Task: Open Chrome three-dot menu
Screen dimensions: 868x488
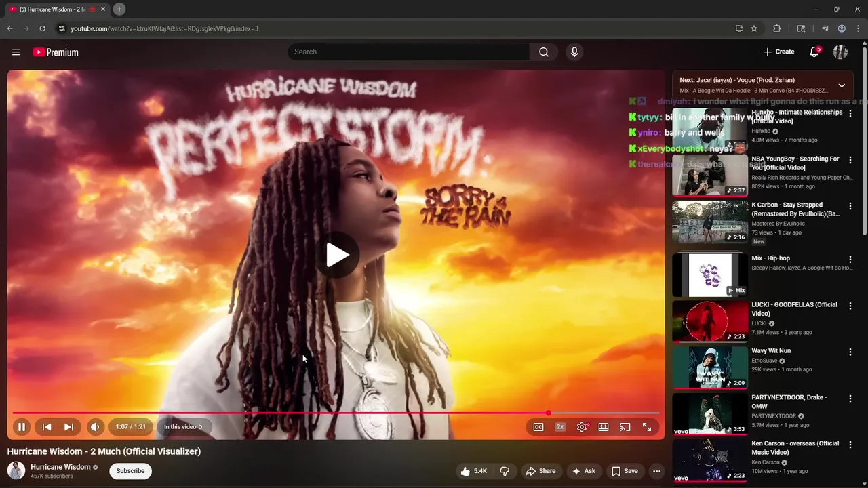Action: [x=857, y=28]
